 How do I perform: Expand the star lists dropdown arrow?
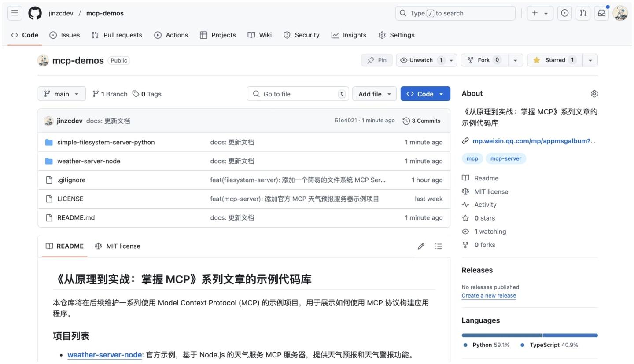click(x=590, y=60)
